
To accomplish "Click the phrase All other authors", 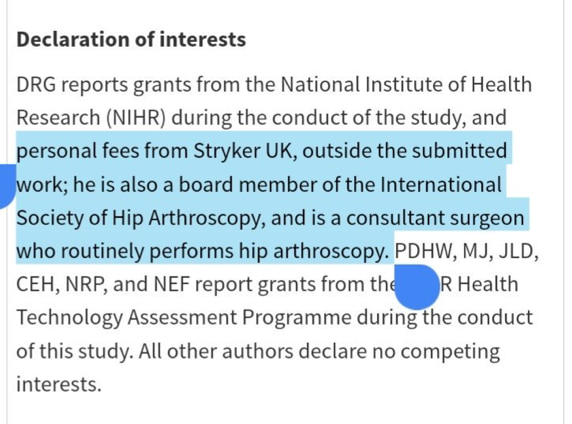I will point(215,351).
